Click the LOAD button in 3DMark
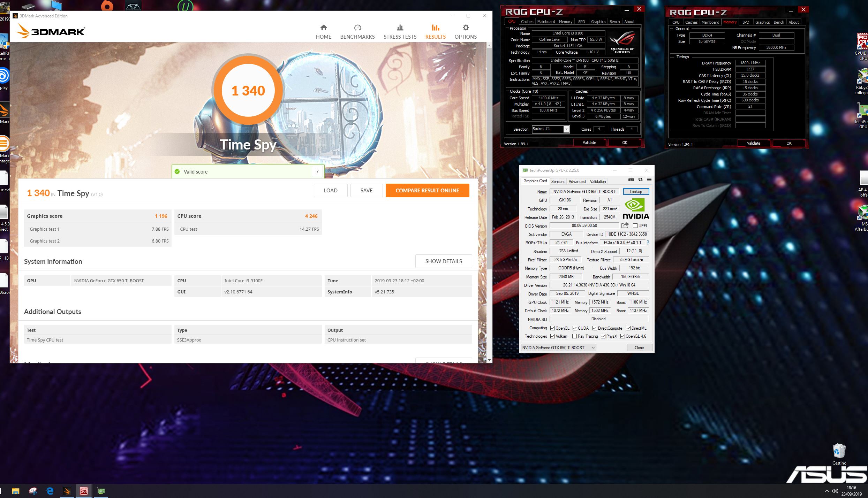The width and height of the screenshot is (868, 498). pyautogui.click(x=330, y=190)
